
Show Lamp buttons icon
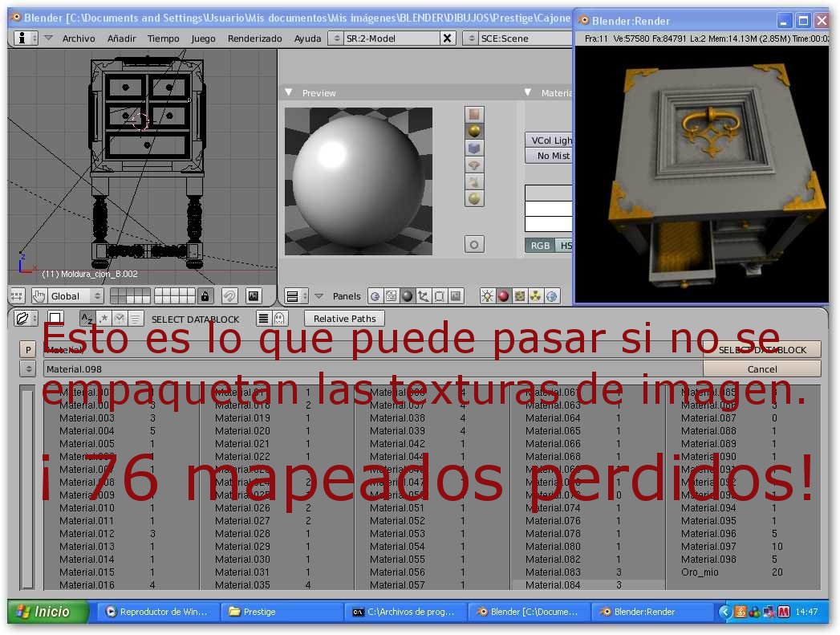tap(487, 296)
